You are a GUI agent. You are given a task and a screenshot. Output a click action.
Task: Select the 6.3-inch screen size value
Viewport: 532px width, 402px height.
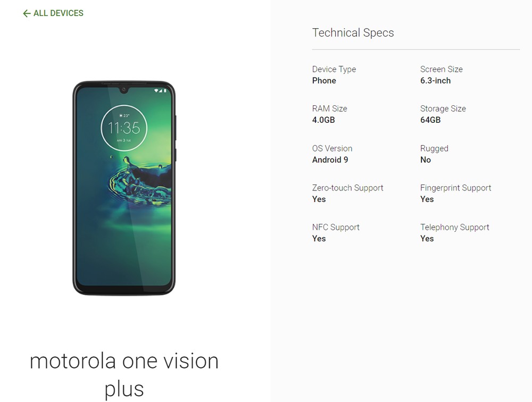point(435,81)
